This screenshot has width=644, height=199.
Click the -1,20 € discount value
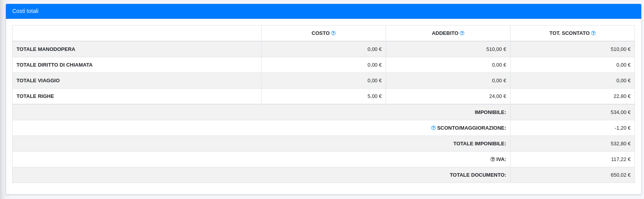pyautogui.click(x=622, y=128)
